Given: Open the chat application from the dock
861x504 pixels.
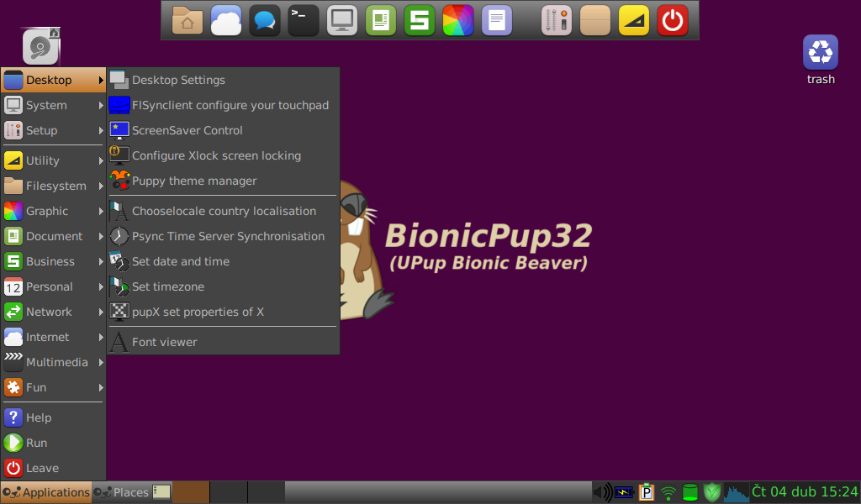Looking at the screenshot, I should click(x=264, y=19).
